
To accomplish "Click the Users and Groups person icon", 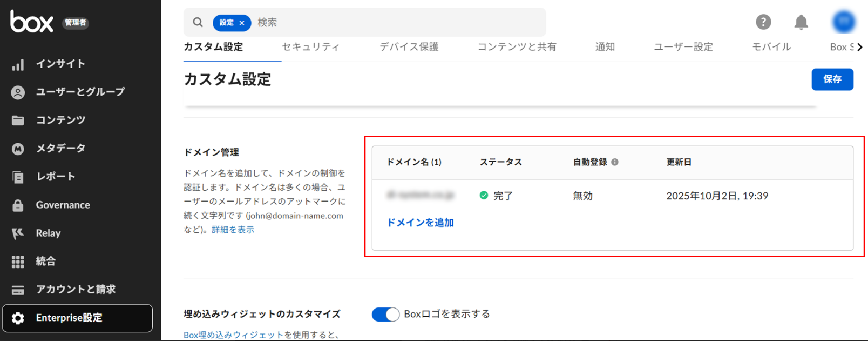I will (x=18, y=92).
